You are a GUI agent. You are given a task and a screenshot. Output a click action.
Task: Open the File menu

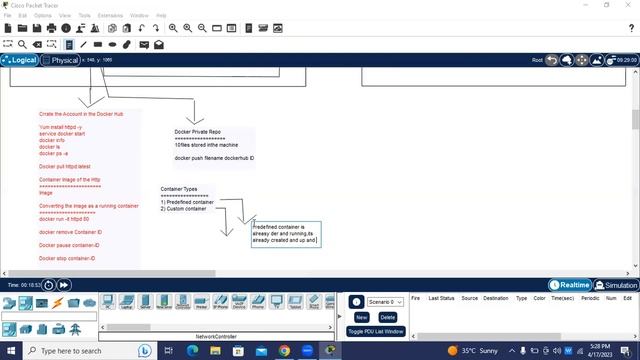(7, 16)
